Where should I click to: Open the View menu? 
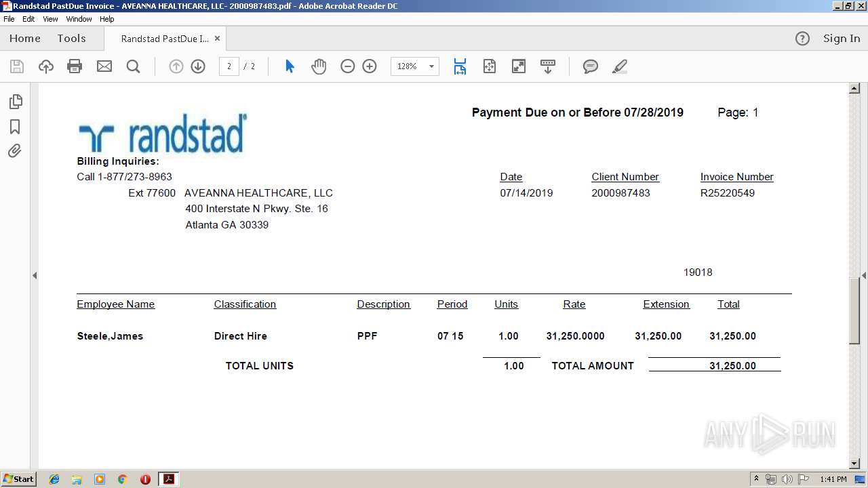50,19
